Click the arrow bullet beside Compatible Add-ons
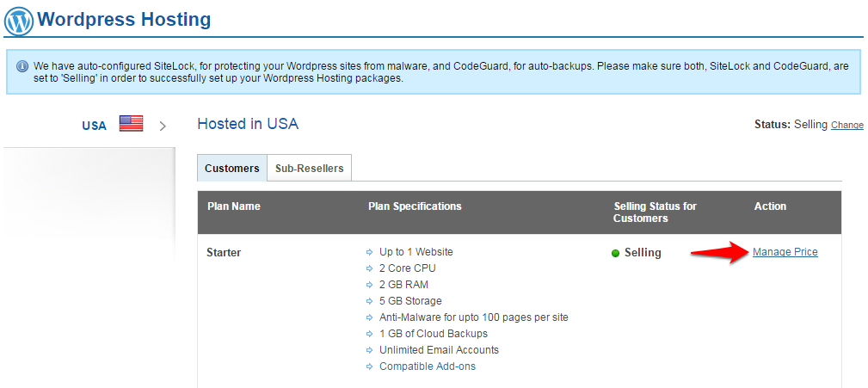Viewport: 868px width, 388px height. click(x=370, y=366)
